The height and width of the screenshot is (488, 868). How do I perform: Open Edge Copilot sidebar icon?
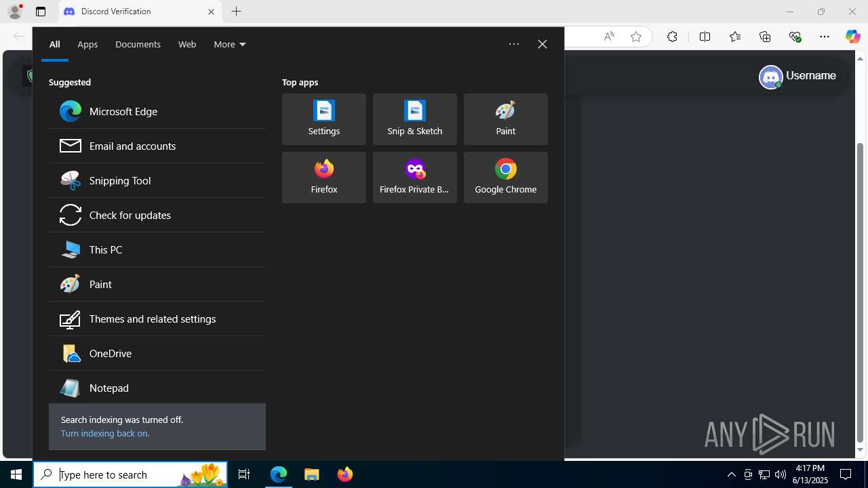(x=852, y=37)
